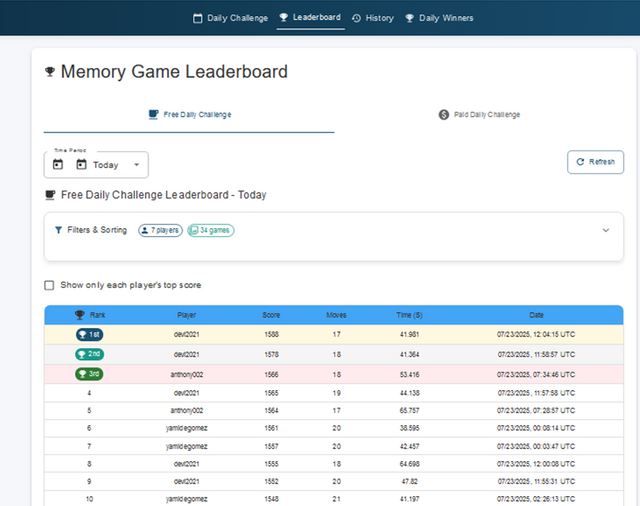Click score 1588 in the table
This screenshot has height=506, width=640.
click(271, 335)
